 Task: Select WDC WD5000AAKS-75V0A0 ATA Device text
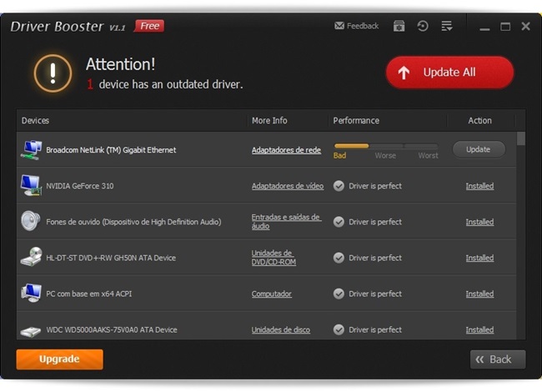pyautogui.click(x=112, y=329)
